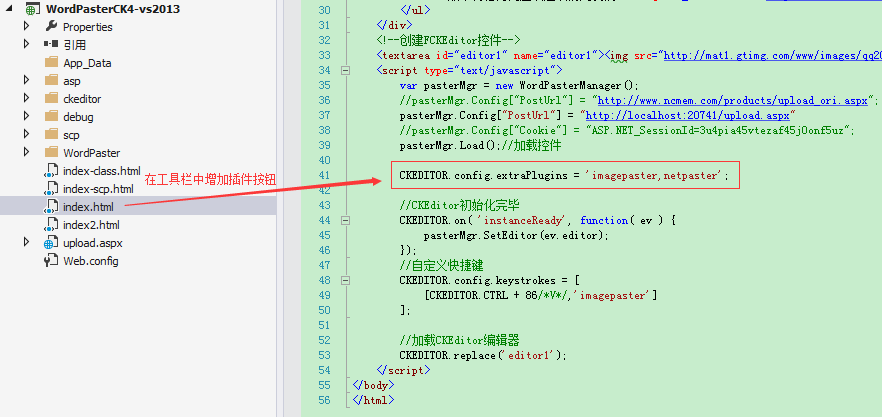The width and height of the screenshot is (882, 417).
Task: Click the ckeditor folder icon
Action: pos(51,98)
